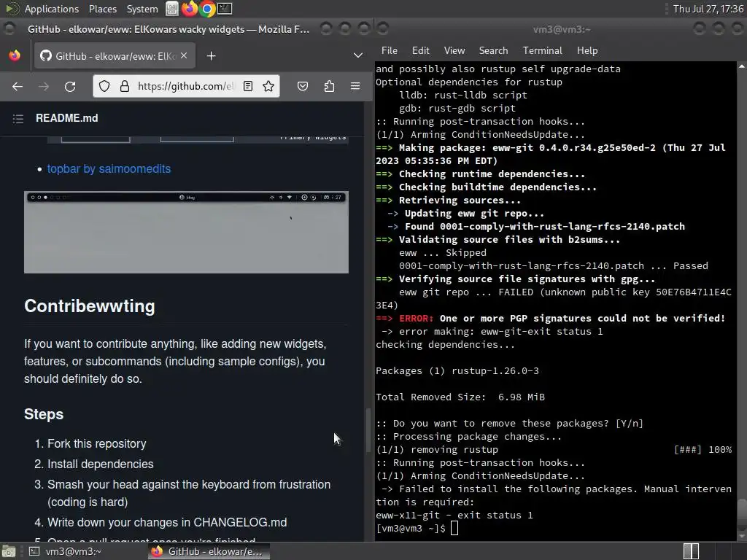Open the System menu
This screenshot has height=560, width=747.
142,9
